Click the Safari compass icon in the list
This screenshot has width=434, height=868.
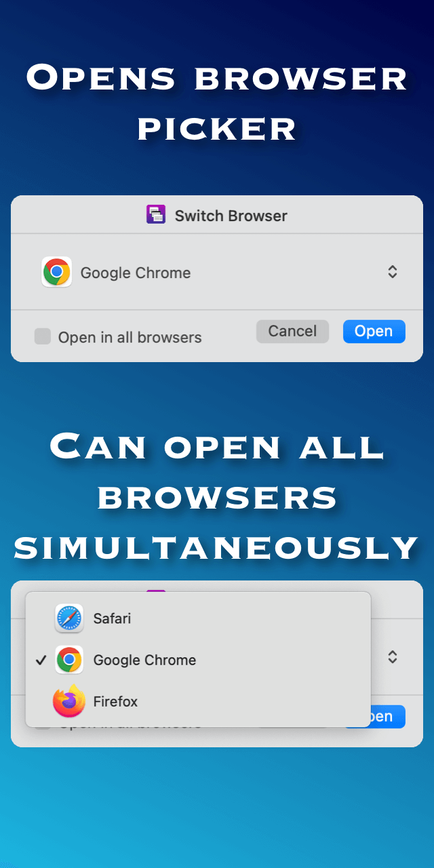pyautogui.click(x=69, y=618)
